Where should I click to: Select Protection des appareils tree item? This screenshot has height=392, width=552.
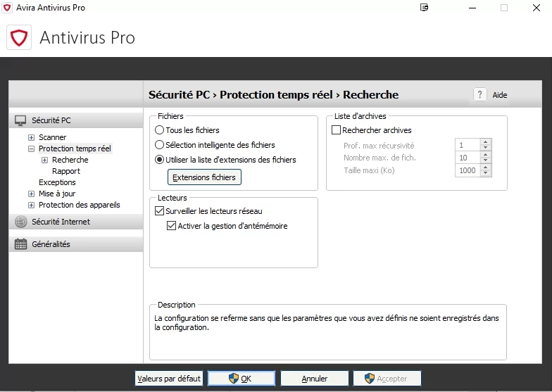[79, 205]
